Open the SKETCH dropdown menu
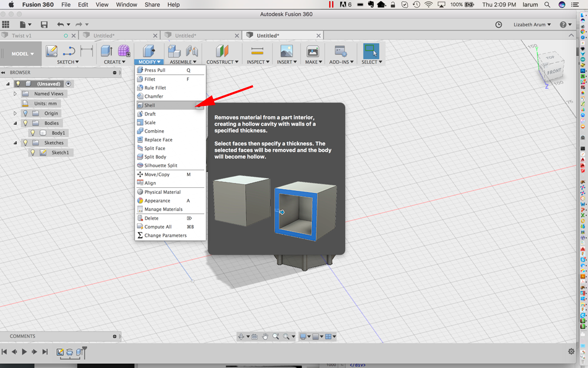 68,62
